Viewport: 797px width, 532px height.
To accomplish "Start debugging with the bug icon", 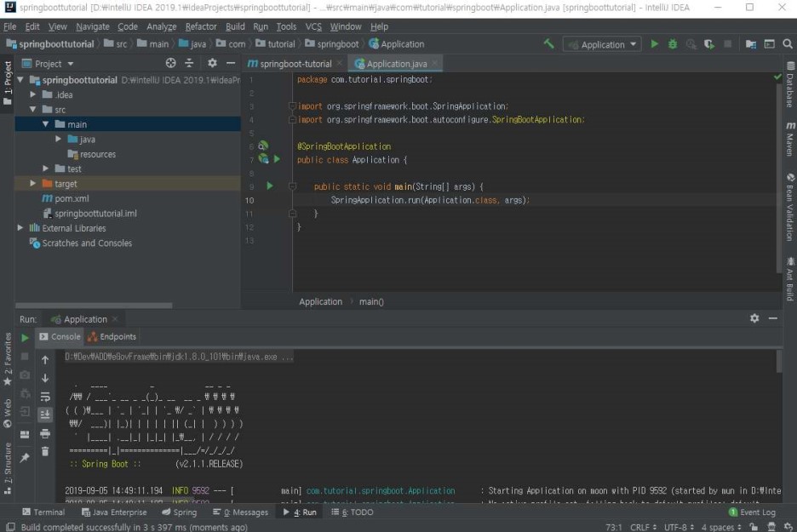I will (x=673, y=44).
